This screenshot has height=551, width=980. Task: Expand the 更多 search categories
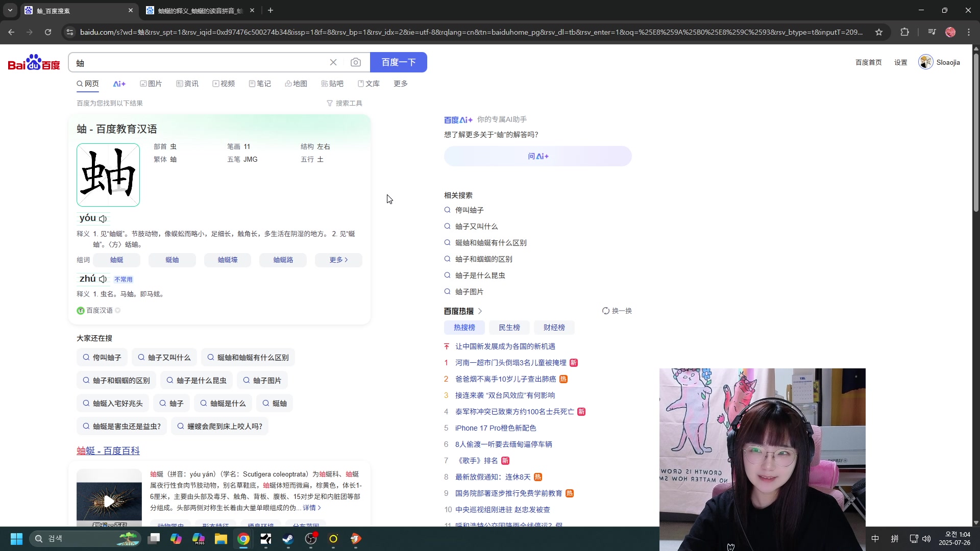pos(401,84)
